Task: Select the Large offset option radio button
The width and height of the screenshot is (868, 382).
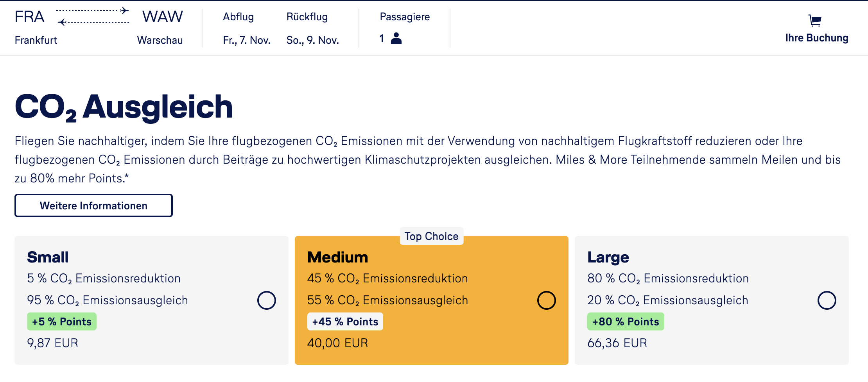Action: pos(827,300)
